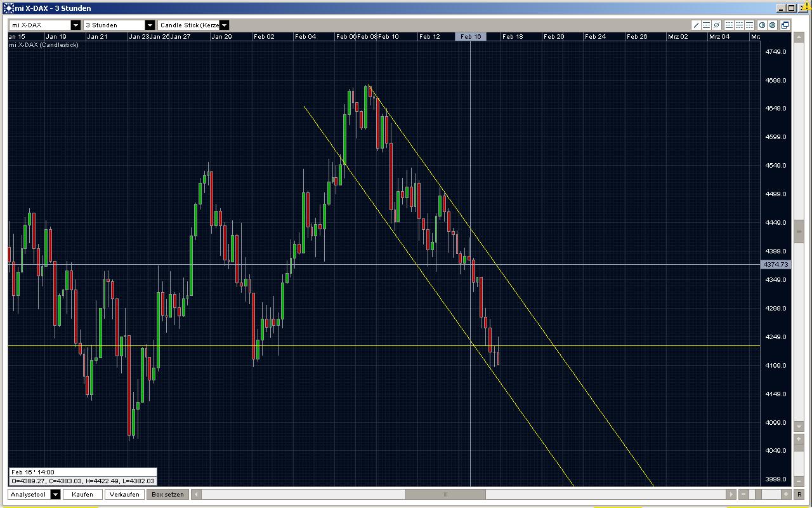Click the Verkaufen sell button
The height and width of the screenshot is (508, 812).
pyautogui.click(x=124, y=494)
